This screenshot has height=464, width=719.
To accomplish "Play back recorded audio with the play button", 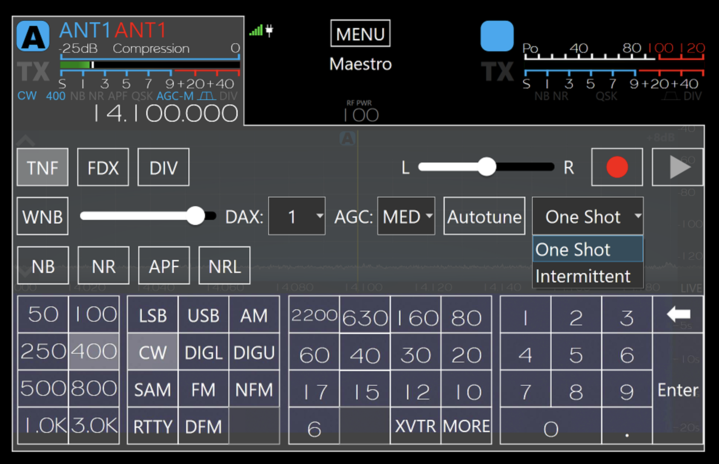I will click(x=678, y=167).
